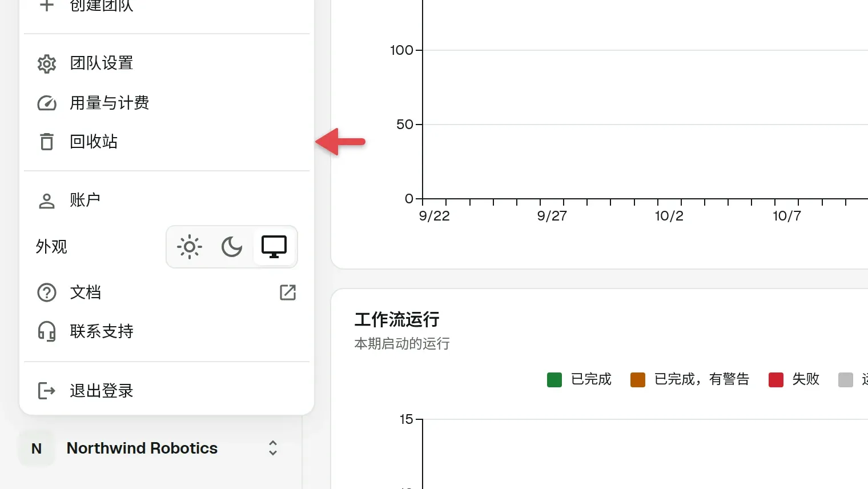Viewport: 868px width, 489px height.
Task: Open the 用量与计费 menu item
Action: [x=167, y=103]
